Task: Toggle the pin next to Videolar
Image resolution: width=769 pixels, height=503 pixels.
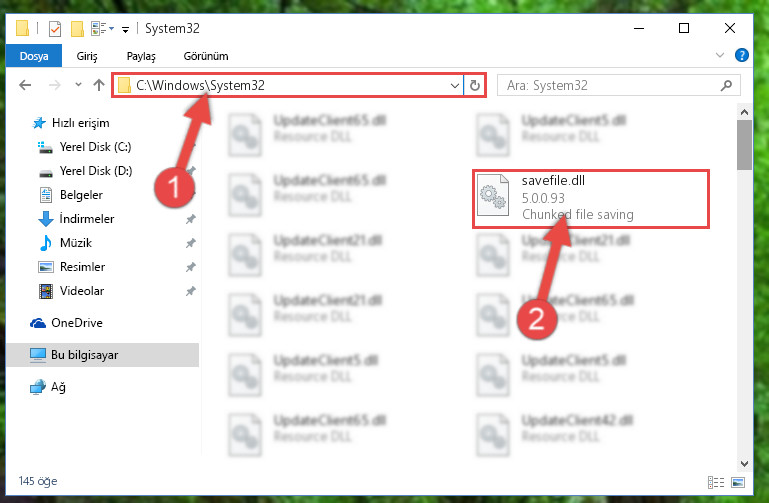Action: pos(190,291)
